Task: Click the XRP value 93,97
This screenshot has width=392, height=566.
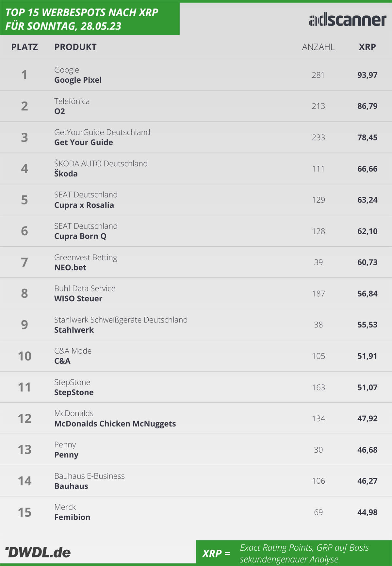Action: click(x=367, y=75)
